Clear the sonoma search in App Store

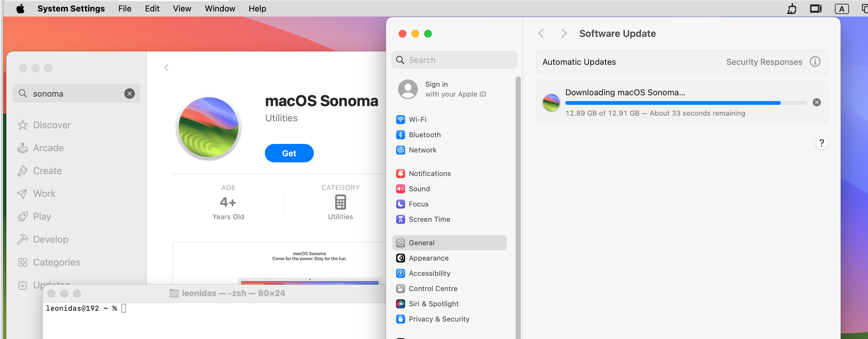[x=129, y=94]
